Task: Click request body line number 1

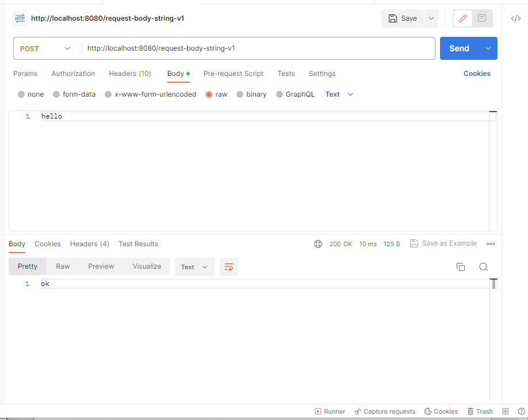Action: pos(28,116)
